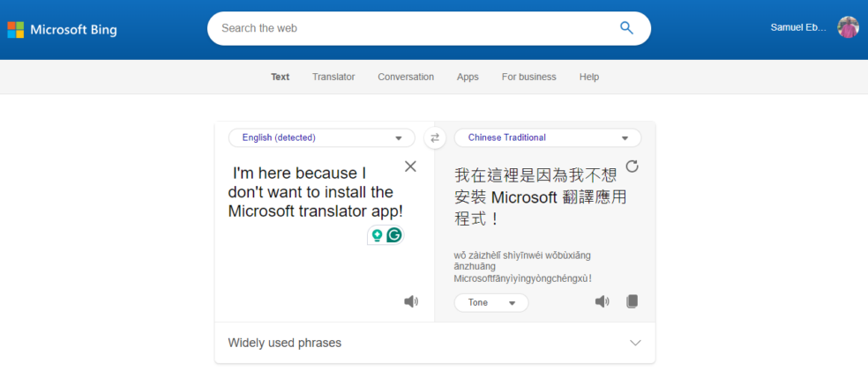Switch to the Conversation tab

click(x=406, y=77)
